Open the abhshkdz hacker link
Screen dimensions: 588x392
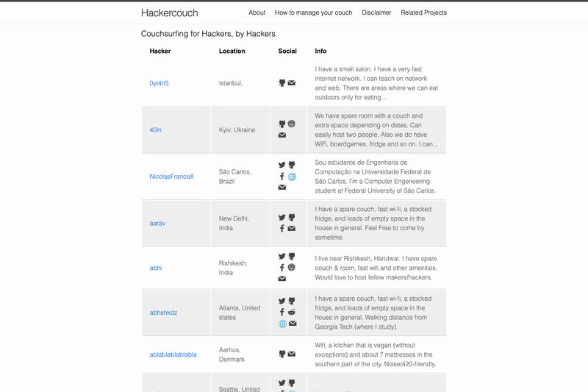tap(163, 313)
